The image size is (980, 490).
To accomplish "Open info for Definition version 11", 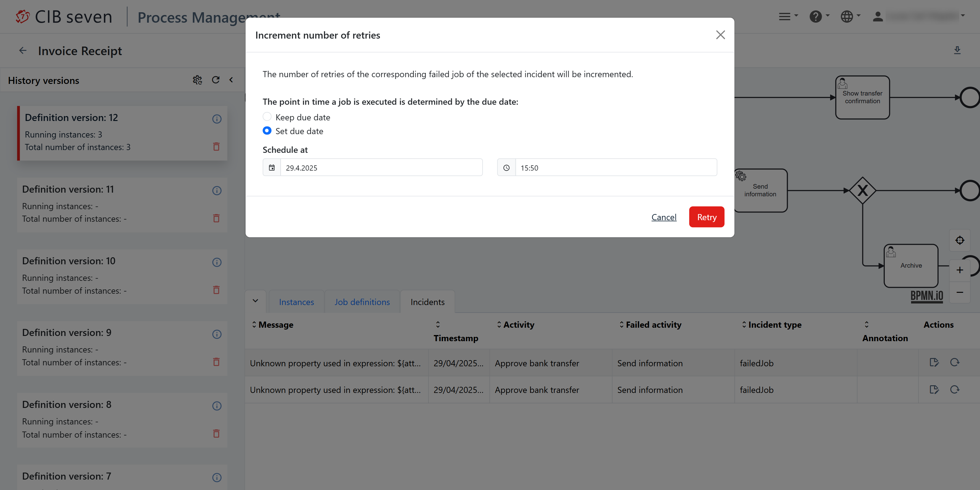I will [217, 190].
